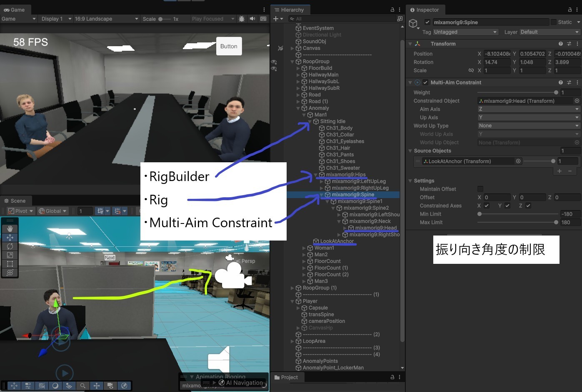Image resolution: width=582 pixels, height=392 pixels.
Task: Open object picker for Constrained Object
Action: 577,101
